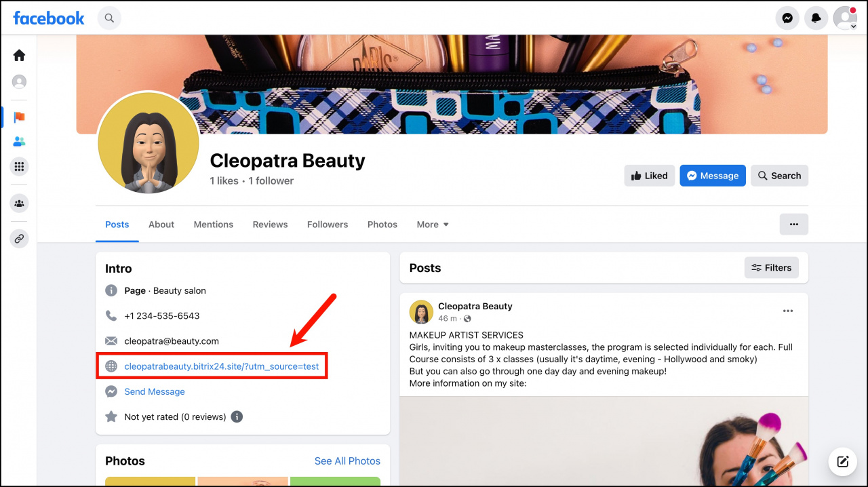Open the cleopatrabeauty.bitrix24.site link
The image size is (868, 487).
222,366
